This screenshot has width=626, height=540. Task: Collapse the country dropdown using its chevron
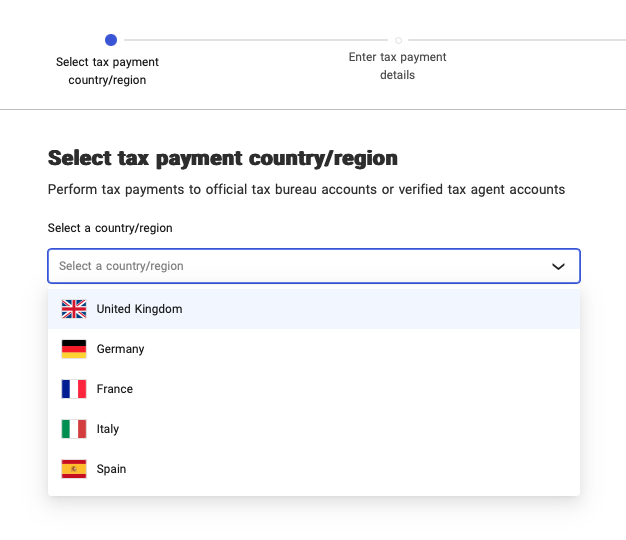click(x=558, y=266)
